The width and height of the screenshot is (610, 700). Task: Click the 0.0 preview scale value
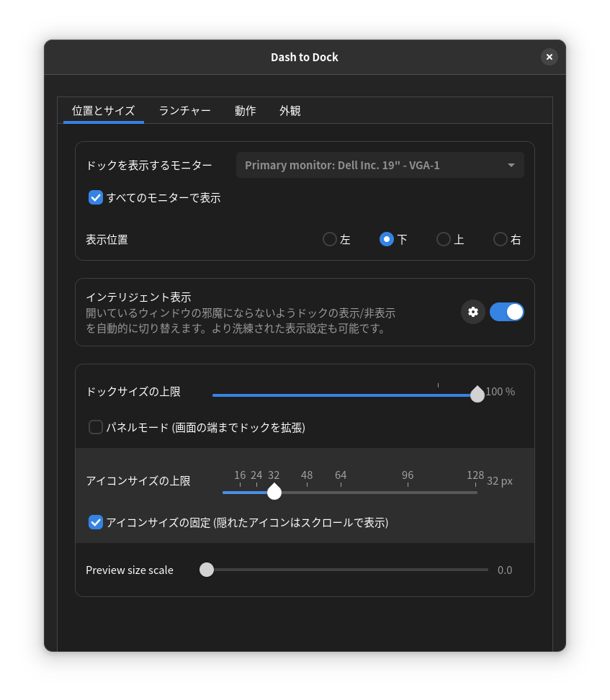pos(505,570)
